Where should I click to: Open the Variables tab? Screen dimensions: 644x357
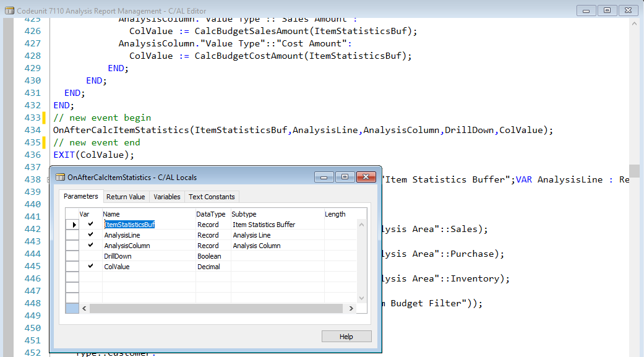point(166,196)
